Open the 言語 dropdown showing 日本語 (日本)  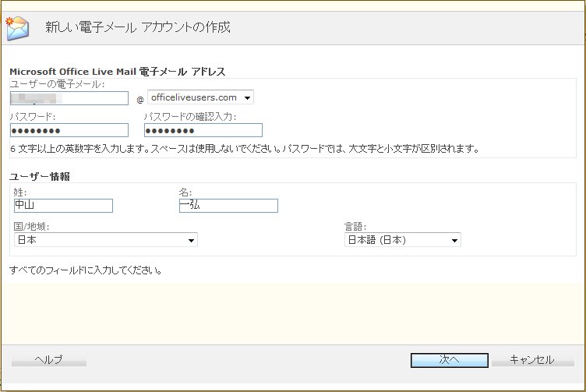point(403,240)
